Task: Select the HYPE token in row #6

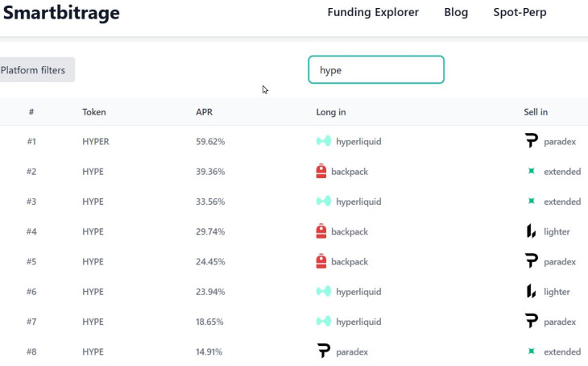Action: click(93, 292)
